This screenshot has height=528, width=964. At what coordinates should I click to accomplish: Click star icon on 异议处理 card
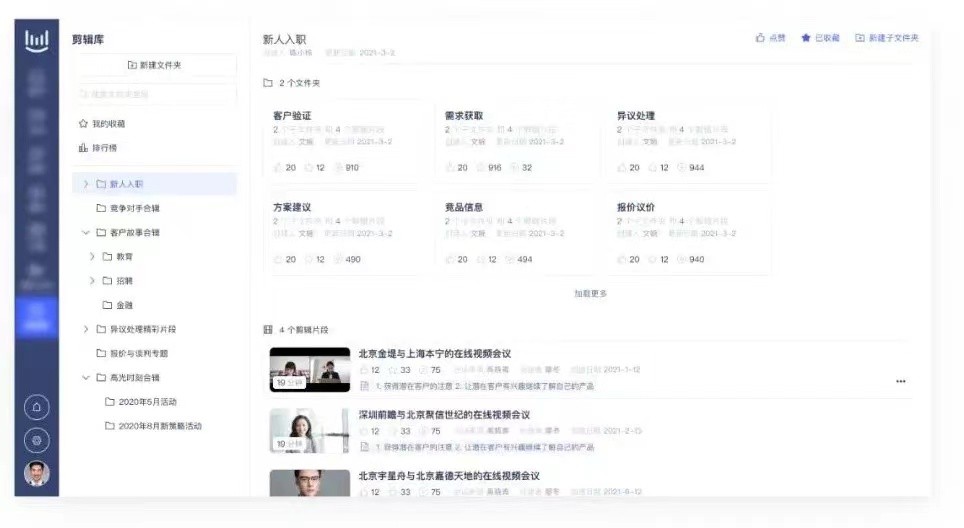[x=653, y=167]
